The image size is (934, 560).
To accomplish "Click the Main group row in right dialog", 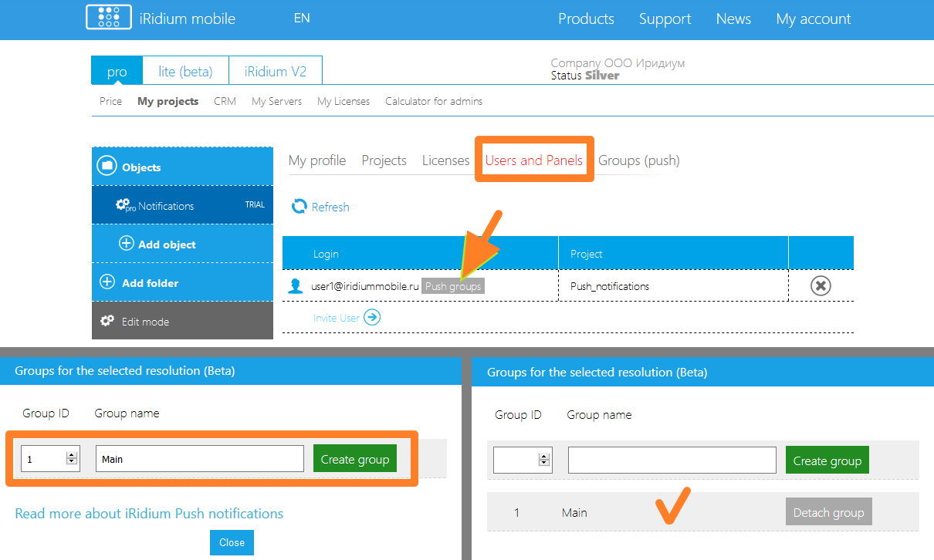I will [x=703, y=512].
